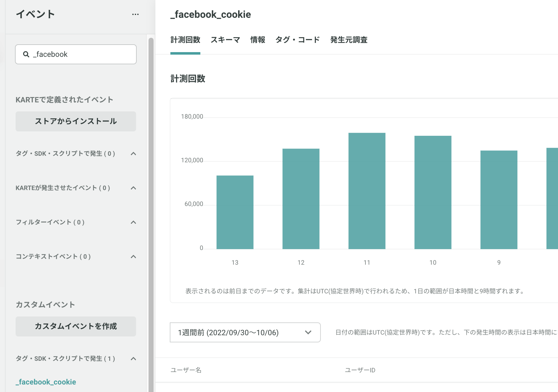Click the カスタムイベント heading
The image size is (558, 392).
pos(45,305)
